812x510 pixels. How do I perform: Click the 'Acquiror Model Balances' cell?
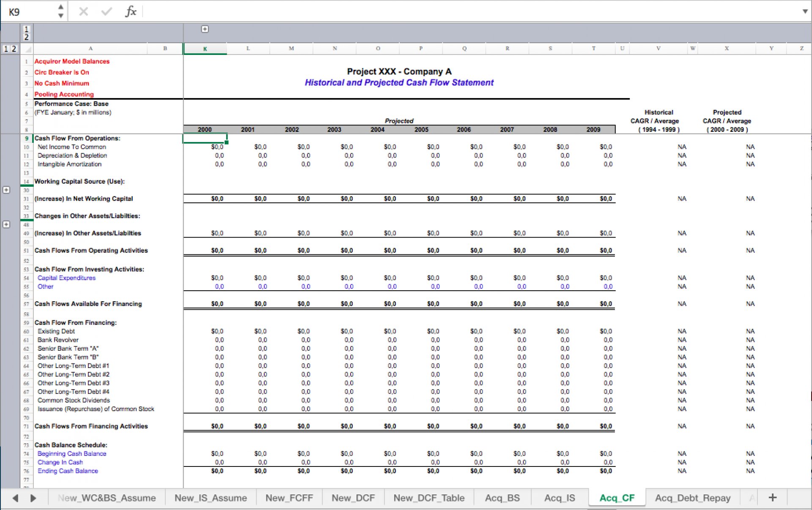pyautogui.click(x=72, y=61)
